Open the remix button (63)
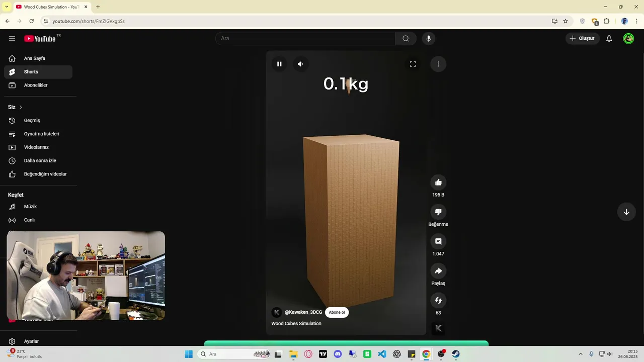 pyautogui.click(x=438, y=300)
